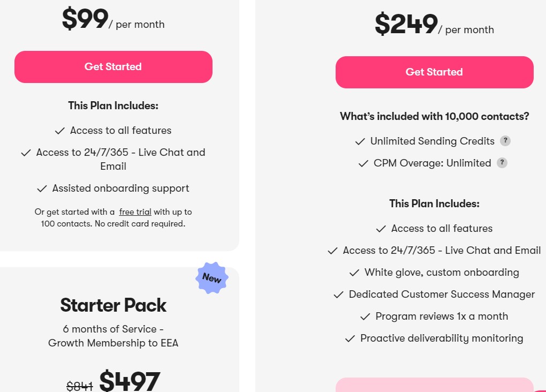Click the Starter Pack heading
Viewport: 546px width, 392px height.
pos(113,305)
